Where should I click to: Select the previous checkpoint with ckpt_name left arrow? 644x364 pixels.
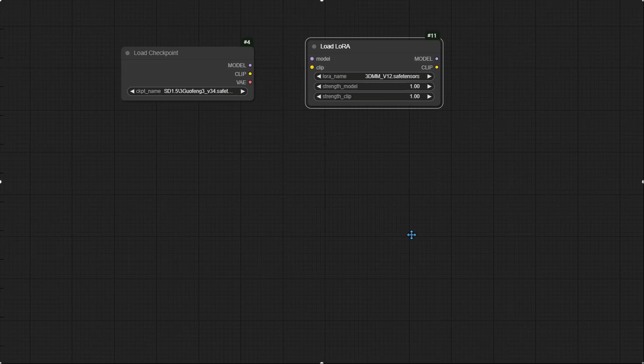(132, 92)
